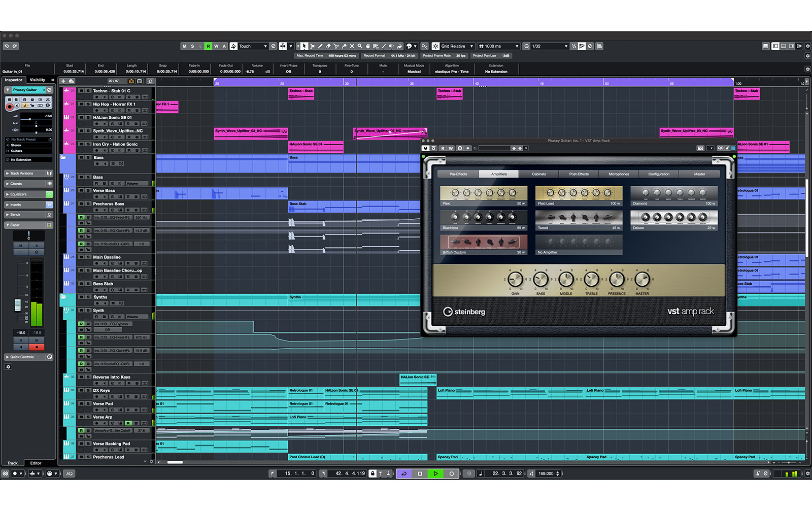
Task: Click the Add Track plus icon
Action: 63,81
